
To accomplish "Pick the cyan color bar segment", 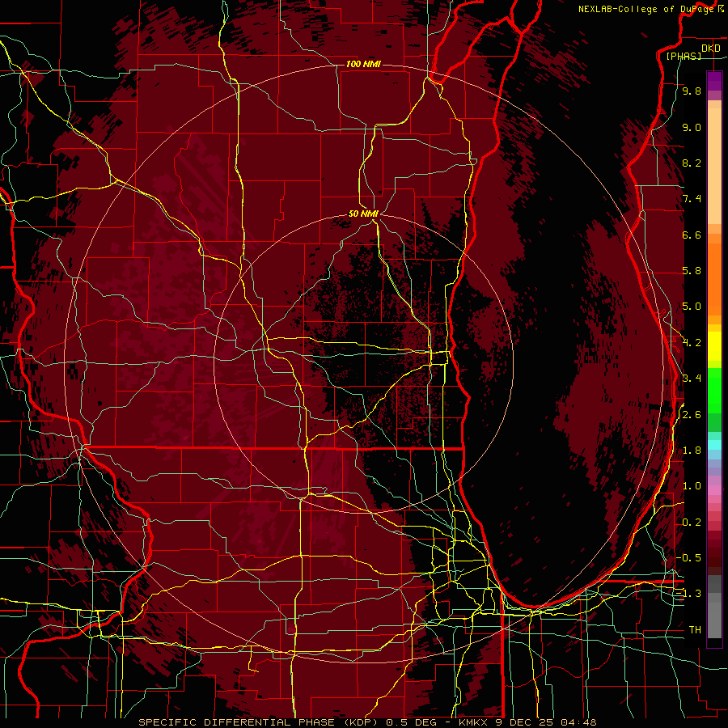I will (x=714, y=445).
